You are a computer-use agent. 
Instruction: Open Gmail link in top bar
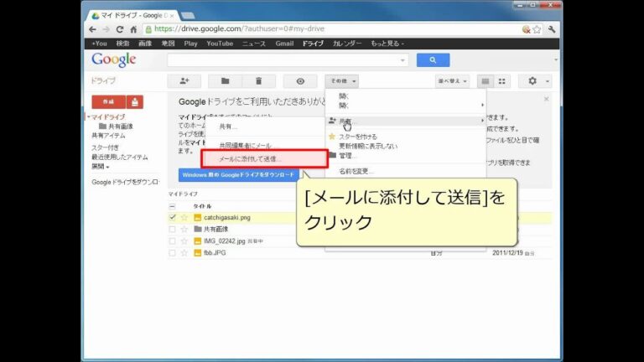[x=284, y=44]
